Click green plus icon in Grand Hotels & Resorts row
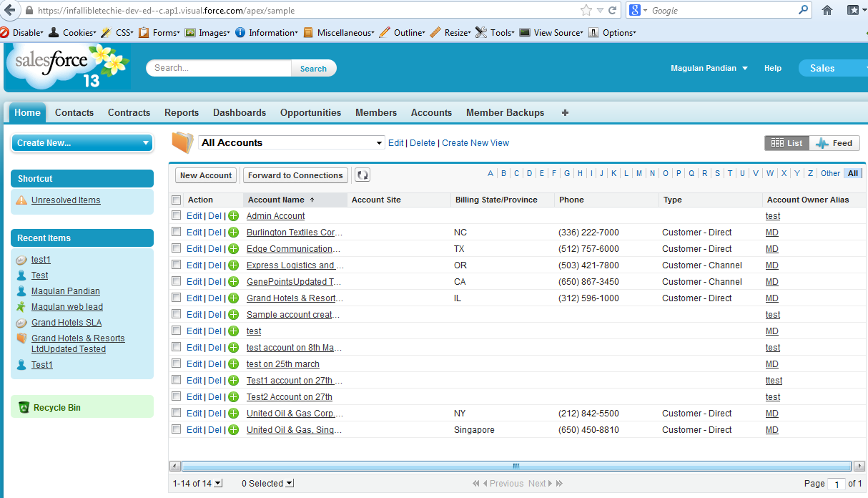 point(233,298)
